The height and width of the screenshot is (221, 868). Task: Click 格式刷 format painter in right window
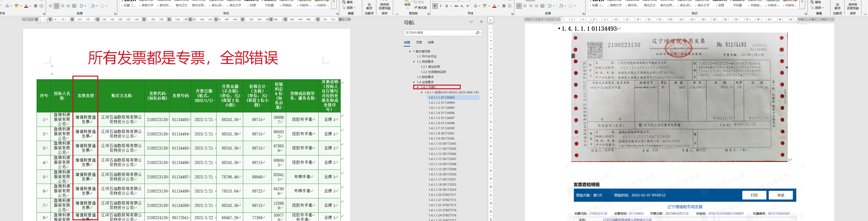click(x=420, y=7)
